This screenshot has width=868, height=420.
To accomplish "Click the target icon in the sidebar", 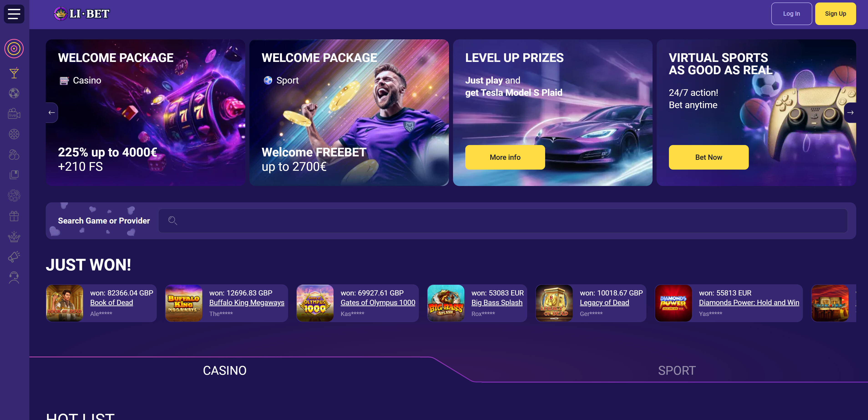I will [x=14, y=48].
